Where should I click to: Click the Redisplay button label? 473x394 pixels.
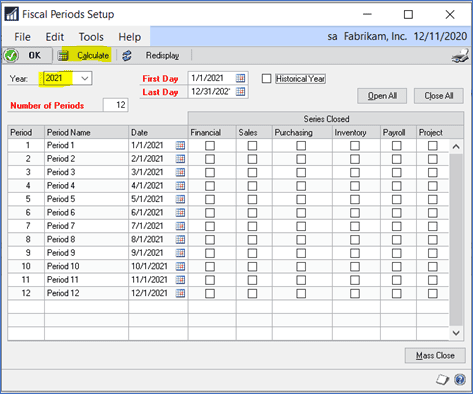click(162, 55)
